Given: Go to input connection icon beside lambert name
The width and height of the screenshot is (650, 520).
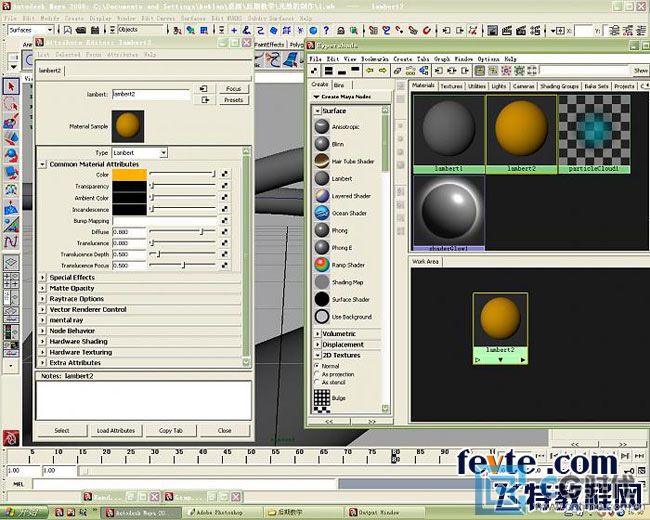Looking at the screenshot, I should tap(204, 89).
